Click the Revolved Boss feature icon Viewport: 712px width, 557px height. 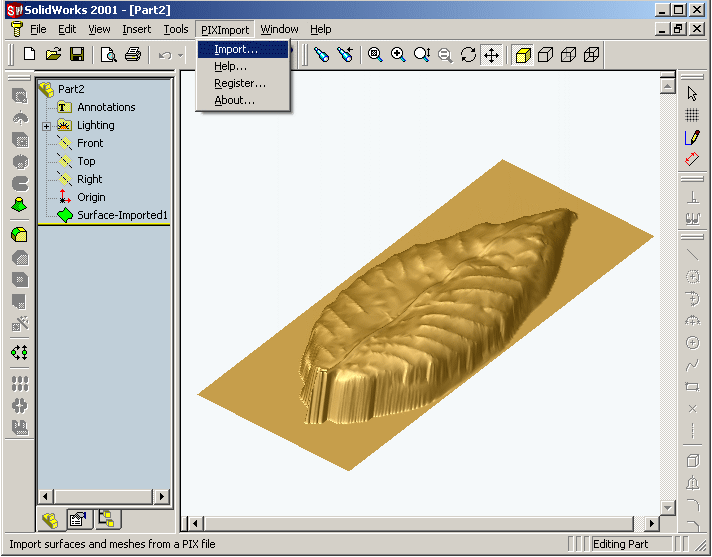[x=20, y=118]
